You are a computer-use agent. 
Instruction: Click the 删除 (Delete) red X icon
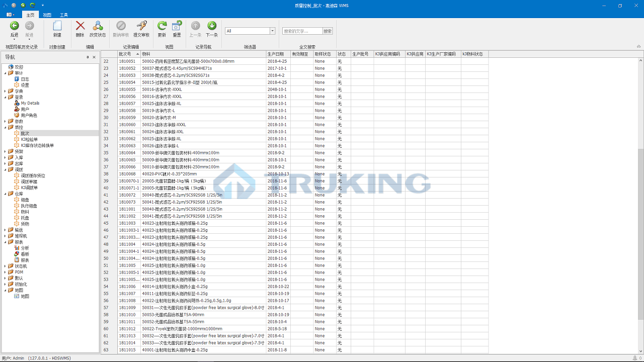[80, 26]
